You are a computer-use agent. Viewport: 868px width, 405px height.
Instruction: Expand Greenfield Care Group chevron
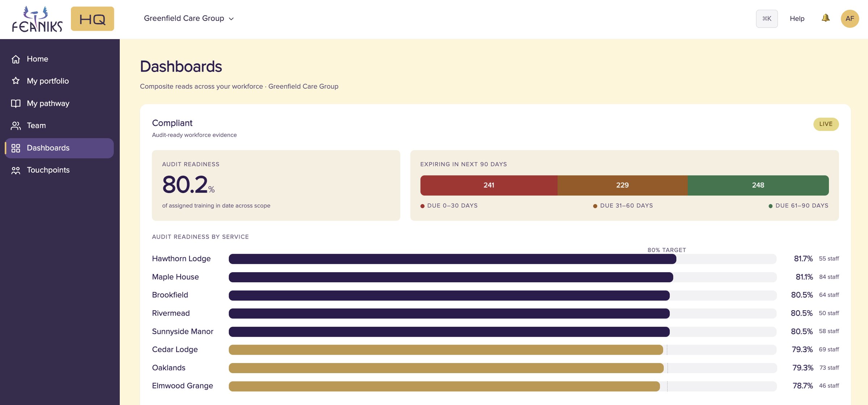[x=231, y=19]
